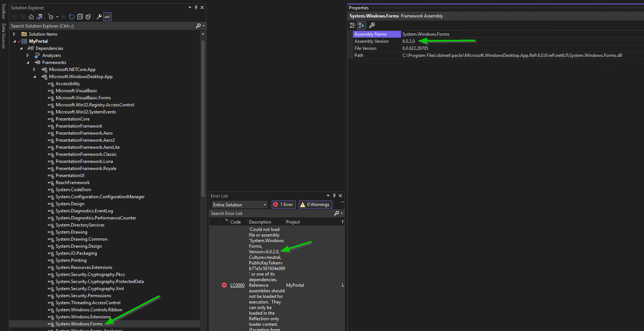Open Property Pages wrench in Properties panel
Viewport: 644px width, 331px height.
click(x=372, y=25)
